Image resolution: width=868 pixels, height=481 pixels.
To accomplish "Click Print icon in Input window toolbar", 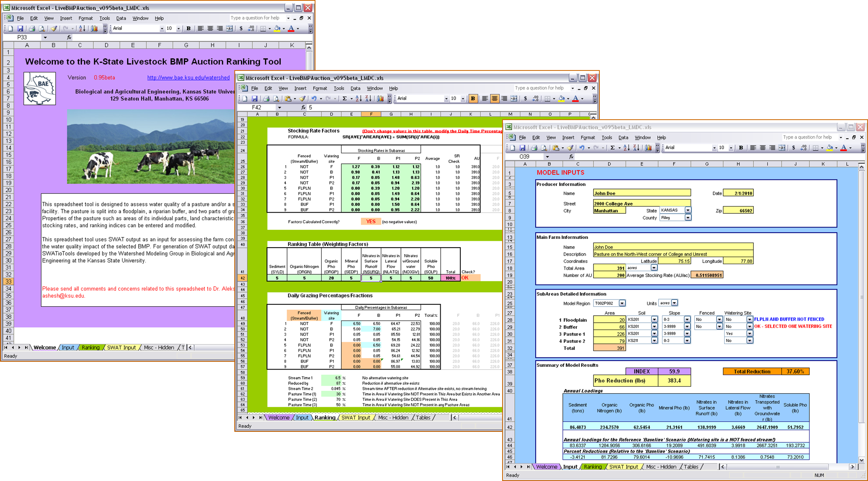I will [534, 148].
